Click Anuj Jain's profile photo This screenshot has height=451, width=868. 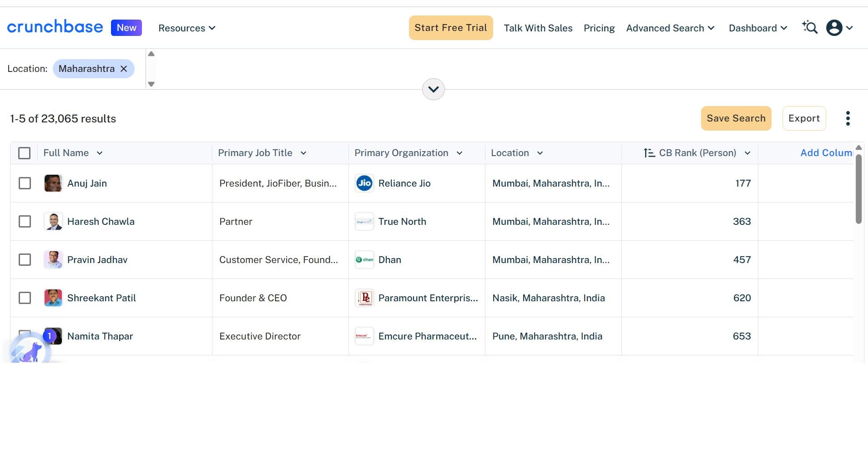click(53, 183)
